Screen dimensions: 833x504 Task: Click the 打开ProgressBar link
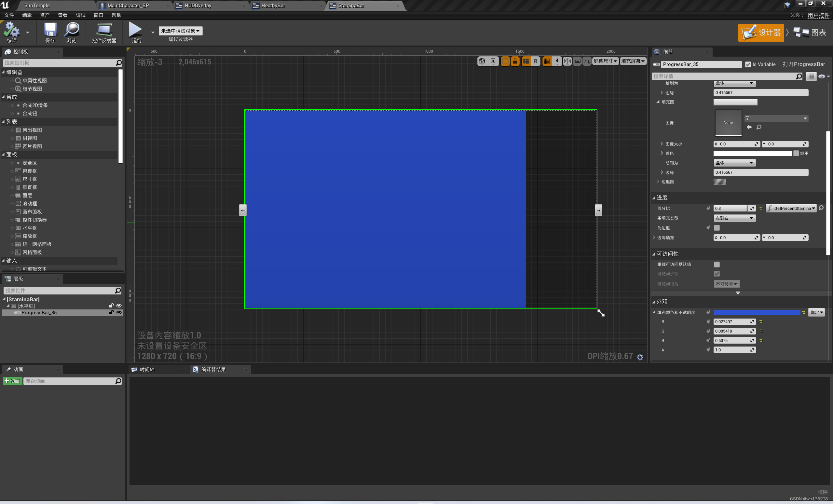click(804, 64)
